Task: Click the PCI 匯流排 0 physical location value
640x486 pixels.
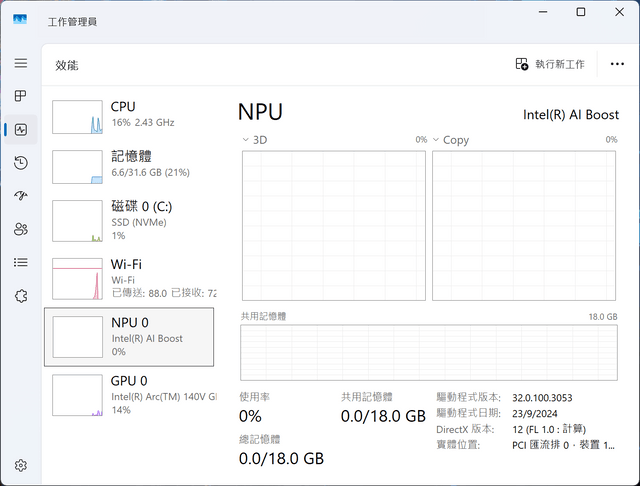Action: click(x=563, y=445)
